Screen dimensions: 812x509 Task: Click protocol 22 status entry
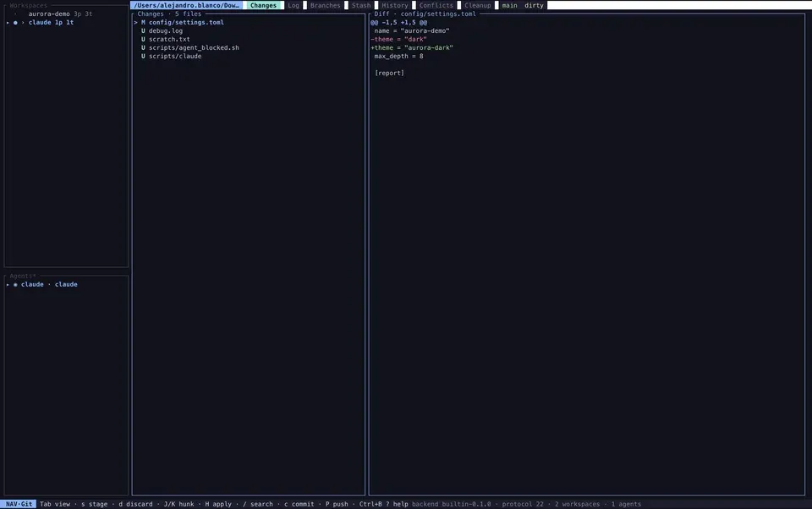(523, 504)
